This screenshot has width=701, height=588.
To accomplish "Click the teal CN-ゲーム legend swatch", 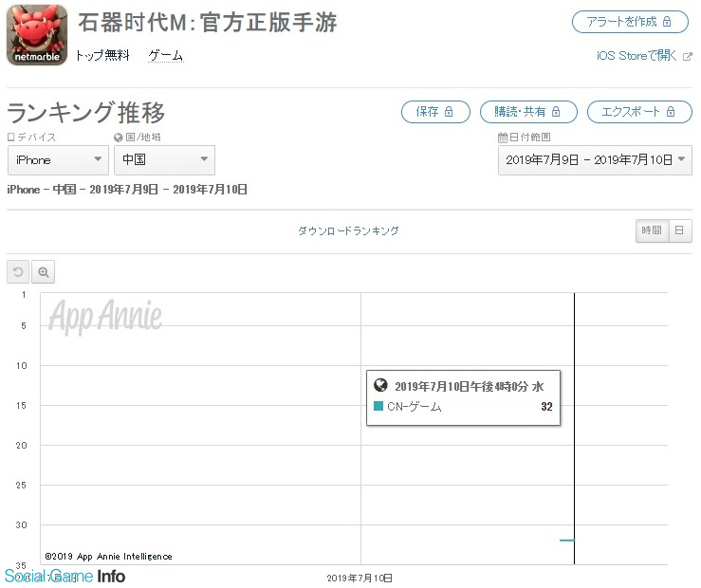I will point(378,406).
